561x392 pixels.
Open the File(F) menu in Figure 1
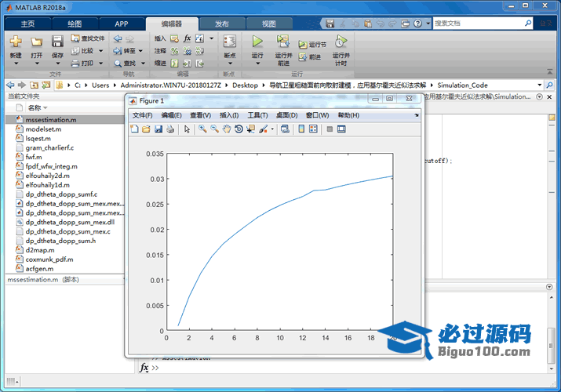tap(142, 115)
